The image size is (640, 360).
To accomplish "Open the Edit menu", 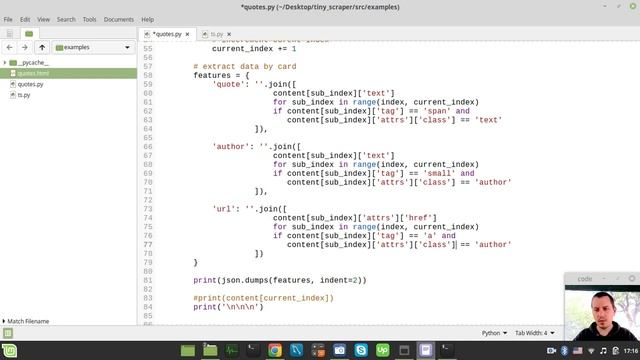I will (25, 20).
